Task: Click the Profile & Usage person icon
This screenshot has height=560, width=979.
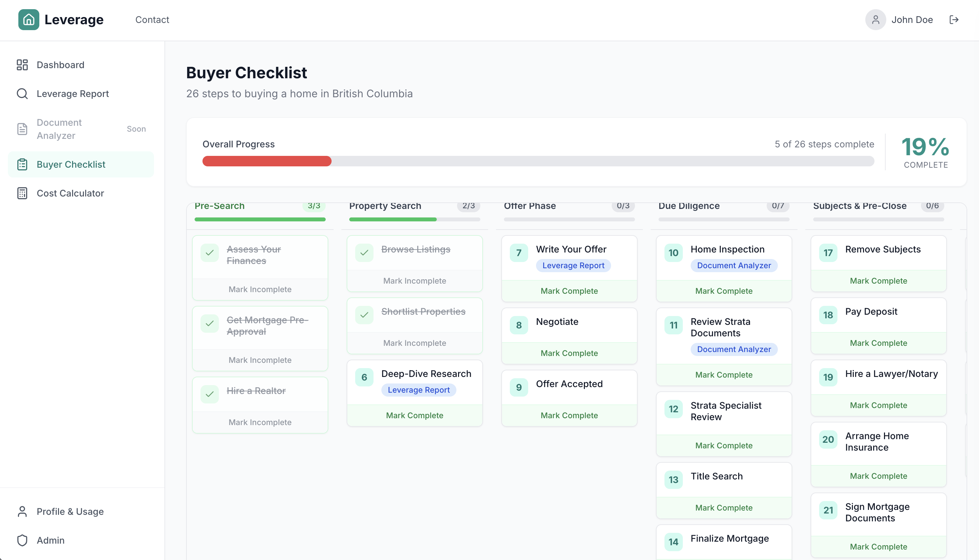Action: 22,512
